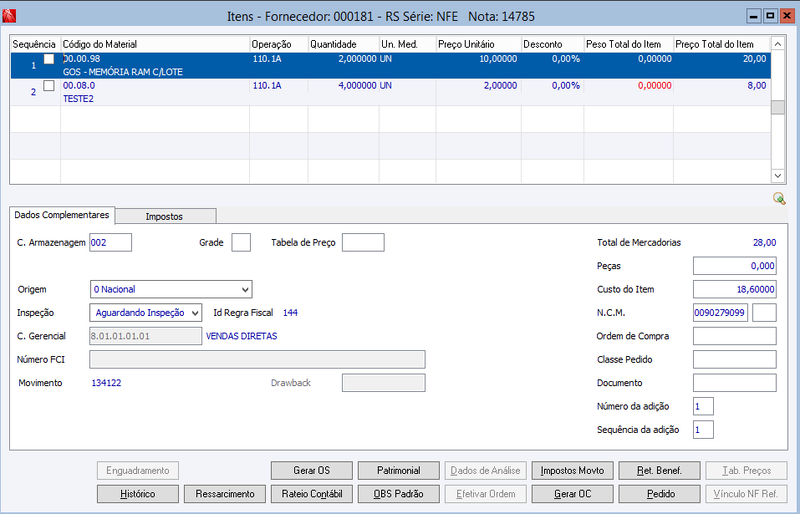Check the checkbox for item 00.08.0
Image resolution: width=800 pixels, height=514 pixels.
(x=48, y=86)
